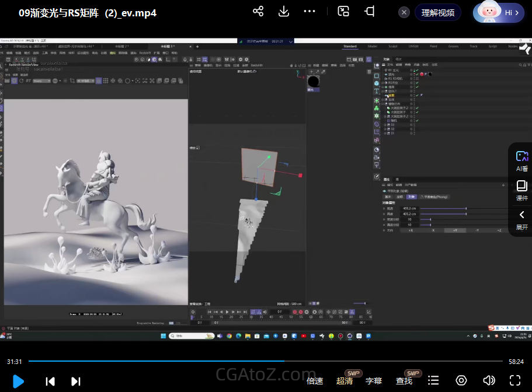Toggle 字幕 subtitles option
This screenshot has width=532, height=392.
click(x=374, y=381)
